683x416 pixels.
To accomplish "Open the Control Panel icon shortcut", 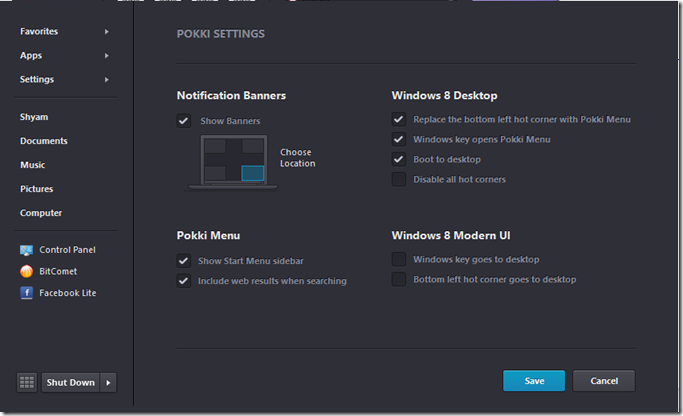I will coord(27,250).
